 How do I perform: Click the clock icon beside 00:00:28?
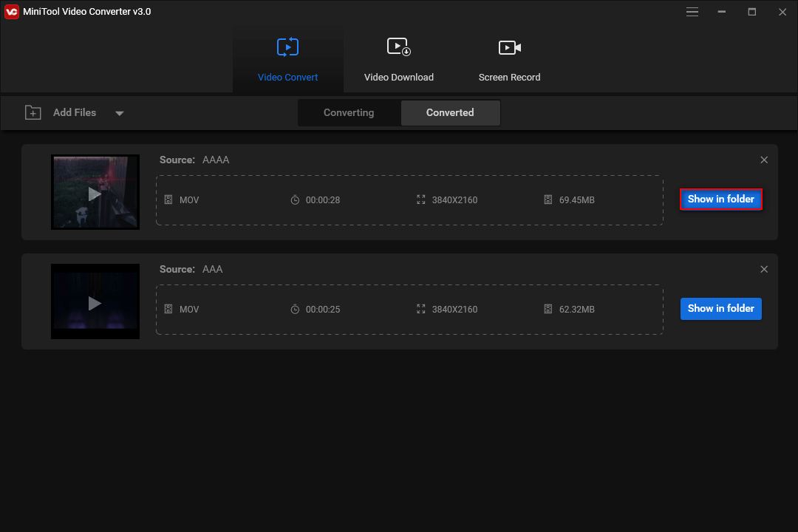pos(295,199)
